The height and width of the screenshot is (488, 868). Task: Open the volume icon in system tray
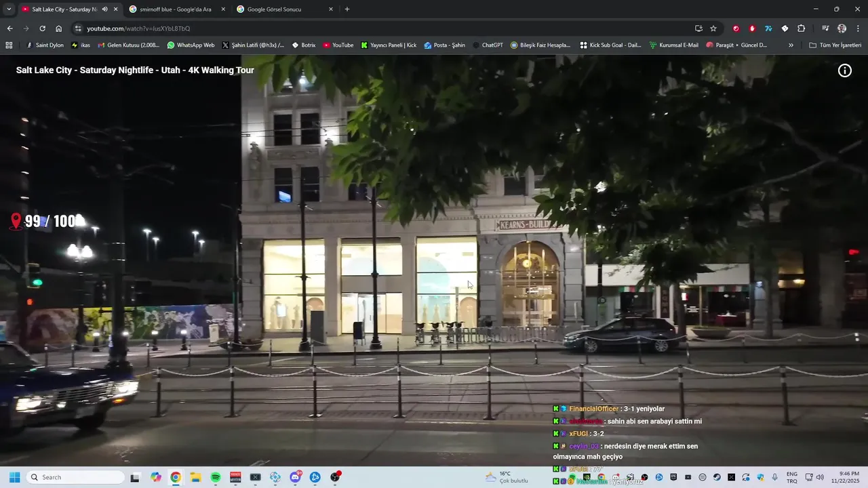coord(820,477)
